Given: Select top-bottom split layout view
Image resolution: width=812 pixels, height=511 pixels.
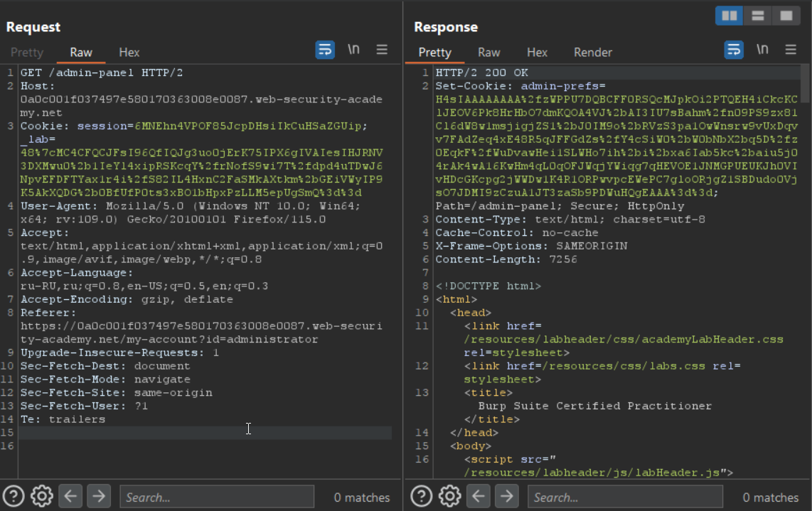Looking at the screenshot, I should tap(758, 16).
